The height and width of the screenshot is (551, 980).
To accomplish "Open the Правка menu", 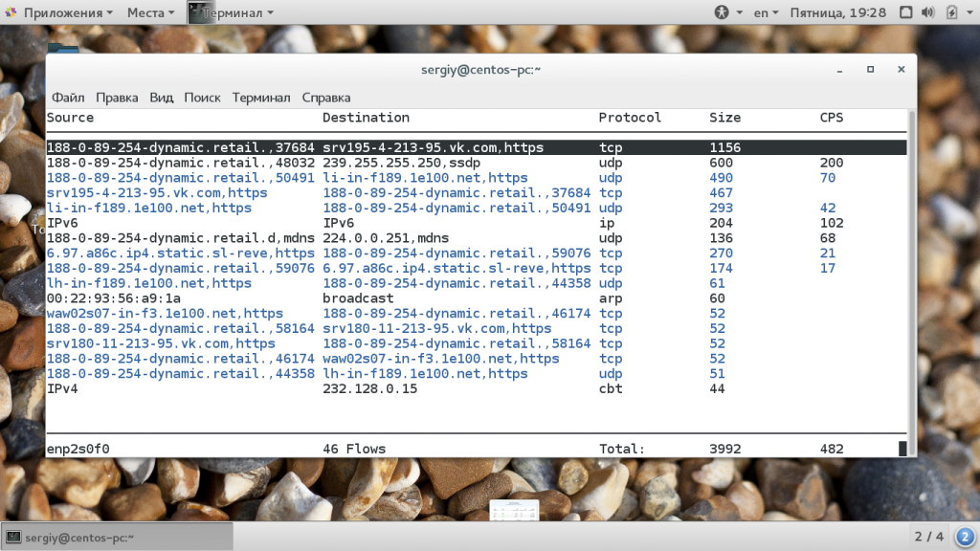I will click(x=117, y=98).
